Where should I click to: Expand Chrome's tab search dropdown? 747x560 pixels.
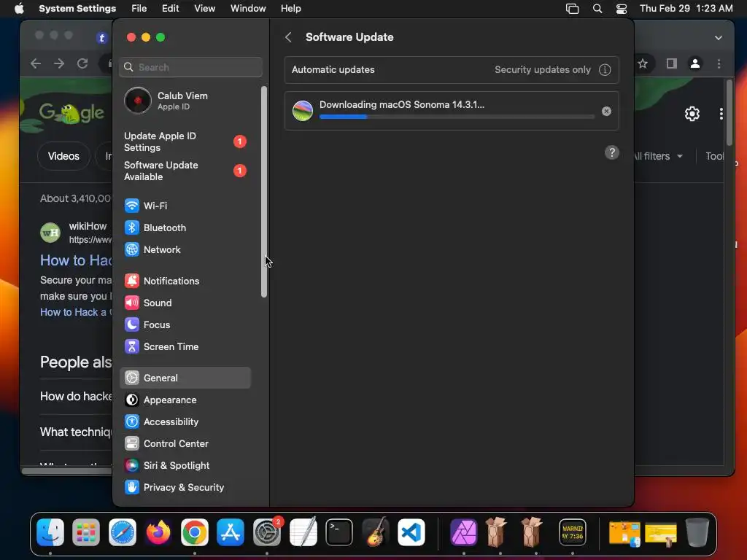pos(719,38)
